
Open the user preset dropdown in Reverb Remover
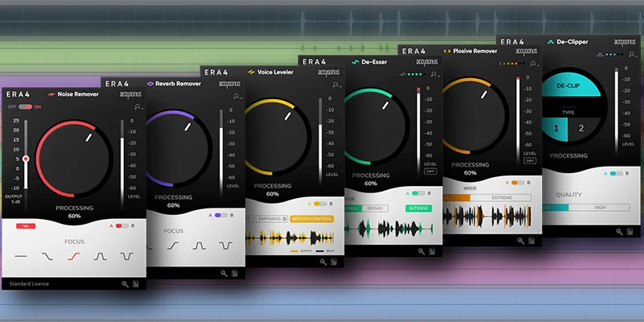(x=237, y=96)
